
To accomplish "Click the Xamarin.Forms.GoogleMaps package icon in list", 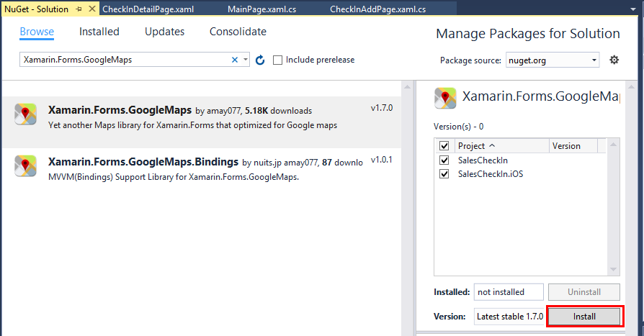I will [25, 114].
